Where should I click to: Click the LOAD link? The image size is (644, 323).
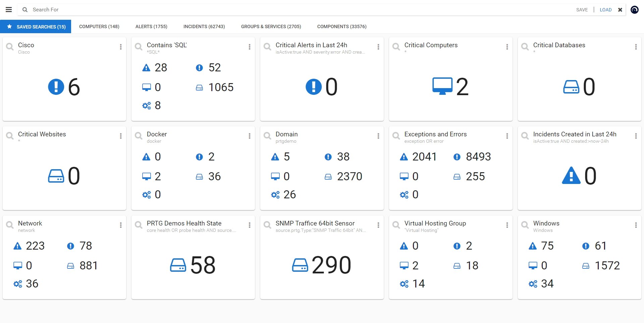(605, 10)
